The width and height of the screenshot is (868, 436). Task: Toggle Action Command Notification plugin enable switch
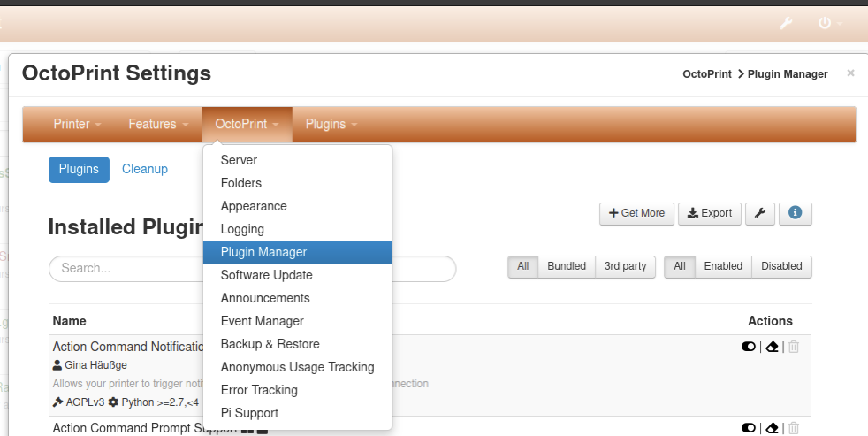[749, 347]
